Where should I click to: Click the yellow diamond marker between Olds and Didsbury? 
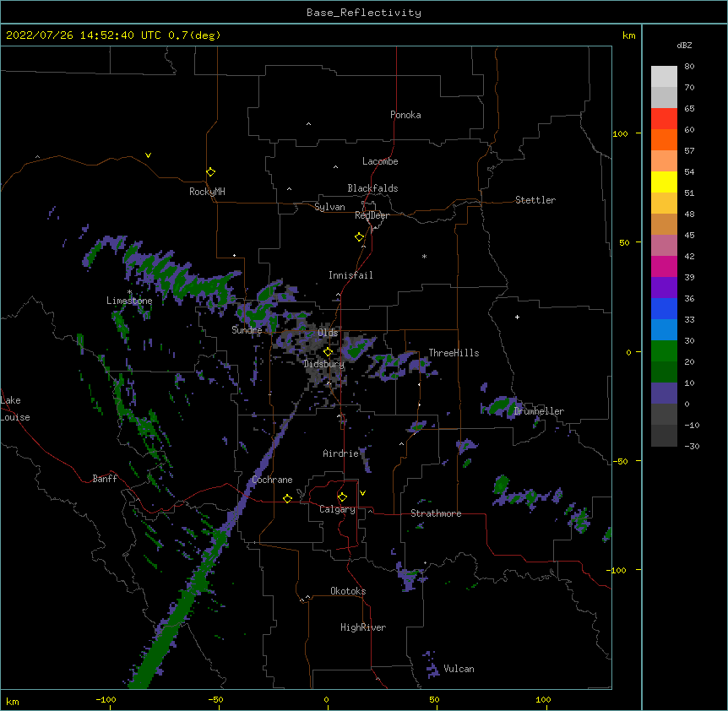coord(328,352)
